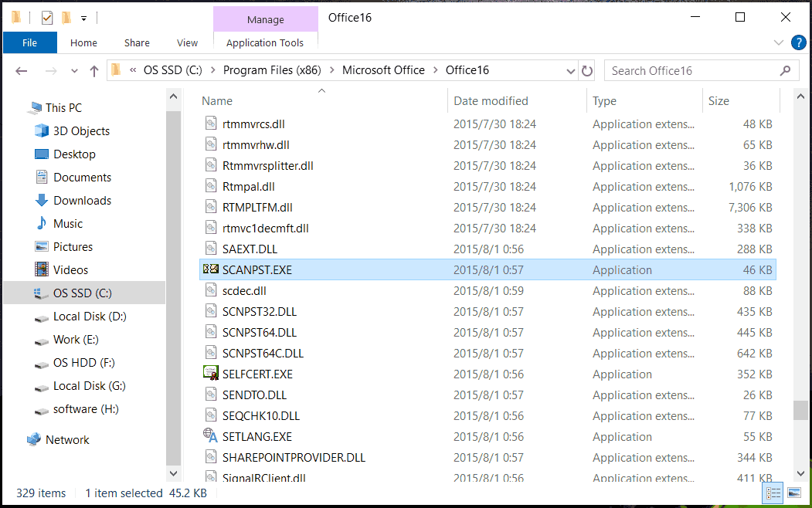This screenshot has height=508, width=812.
Task: Expand address bar history dropdown
Action: tap(571, 71)
